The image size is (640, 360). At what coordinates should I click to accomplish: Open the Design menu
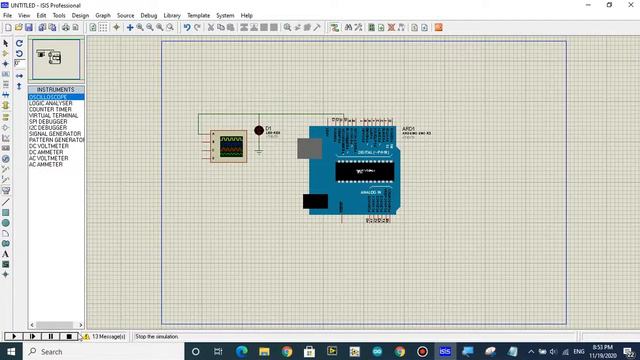pos(80,16)
